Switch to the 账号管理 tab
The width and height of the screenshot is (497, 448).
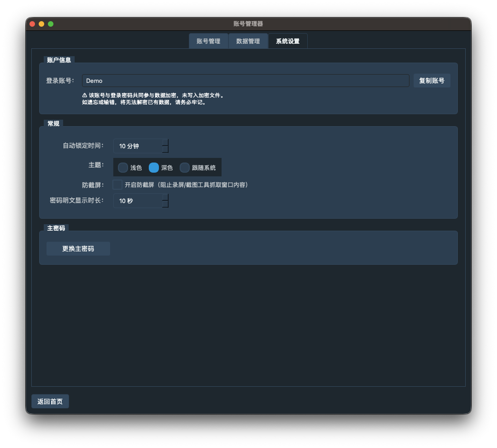click(x=208, y=41)
